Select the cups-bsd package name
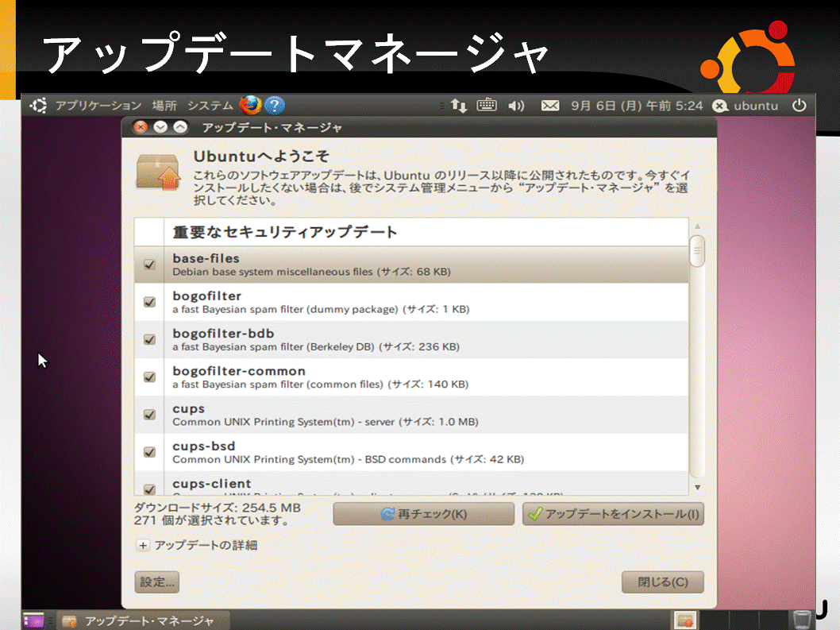 tap(203, 446)
